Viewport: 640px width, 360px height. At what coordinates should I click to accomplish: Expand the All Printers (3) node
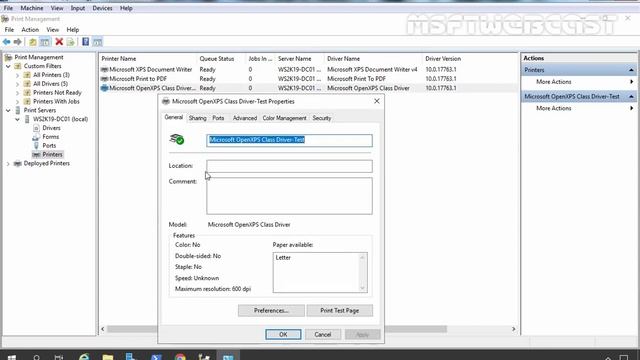(x=17, y=75)
